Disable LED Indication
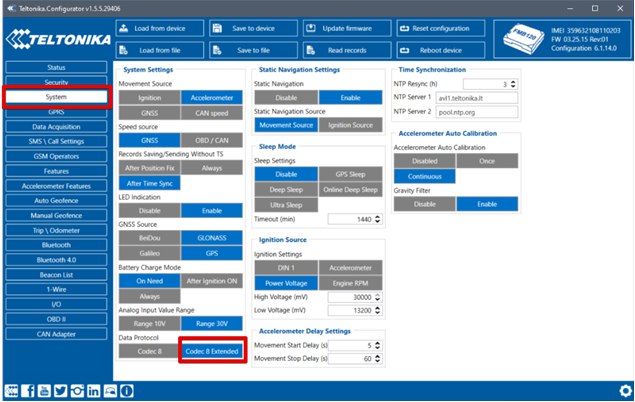Image resolution: width=635 pixels, height=402 pixels. [x=149, y=211]
